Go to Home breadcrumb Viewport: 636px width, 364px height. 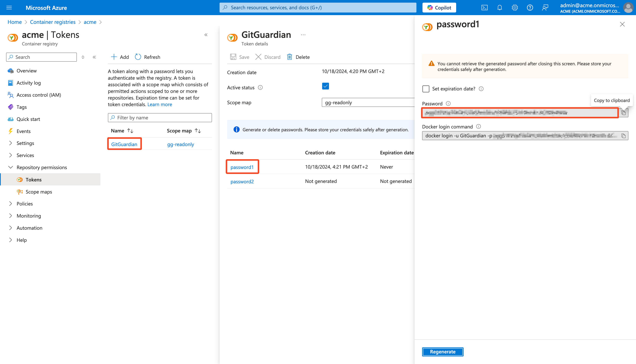tap(15, 22)
